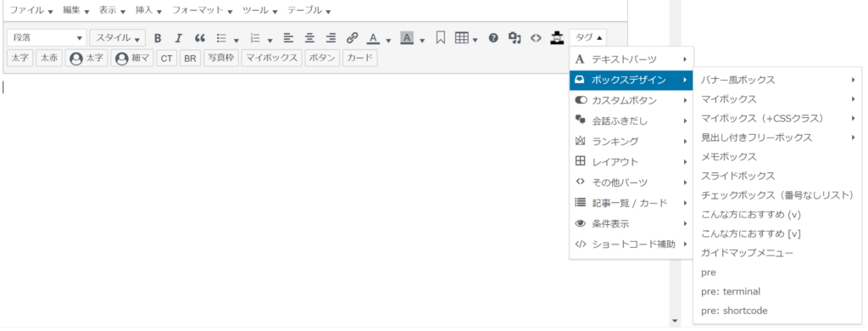The width and height of the screenshot is (868, 331).
Task: Open the フォーマット menu
Action: coord(202,10)
